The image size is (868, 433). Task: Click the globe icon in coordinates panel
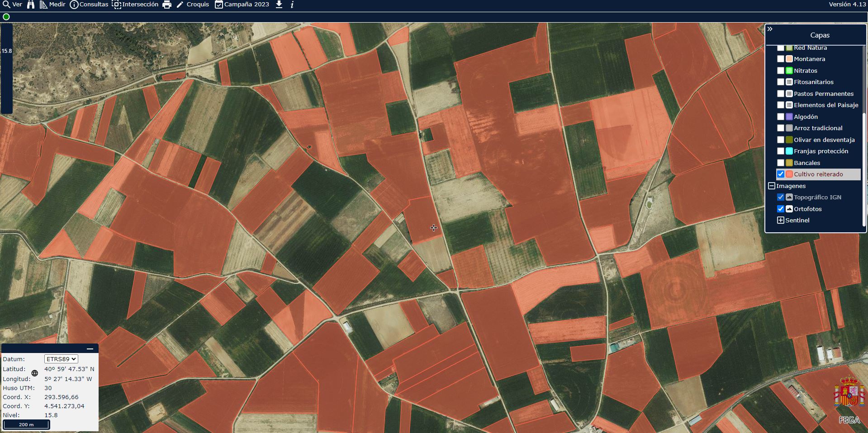tap(35, 373)
